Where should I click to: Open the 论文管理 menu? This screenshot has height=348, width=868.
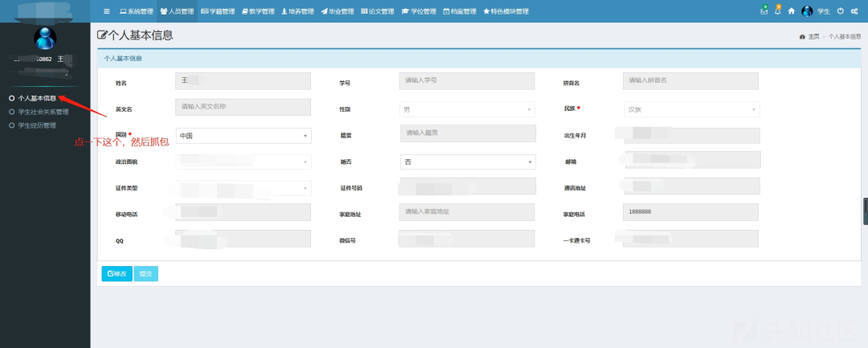click(x=378, y=11)
